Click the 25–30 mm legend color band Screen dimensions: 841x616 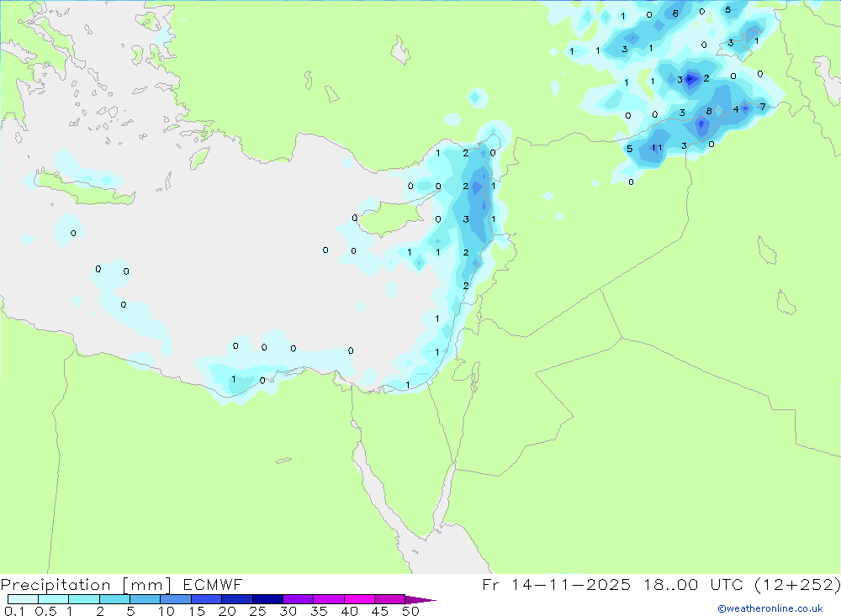(267, 599)
